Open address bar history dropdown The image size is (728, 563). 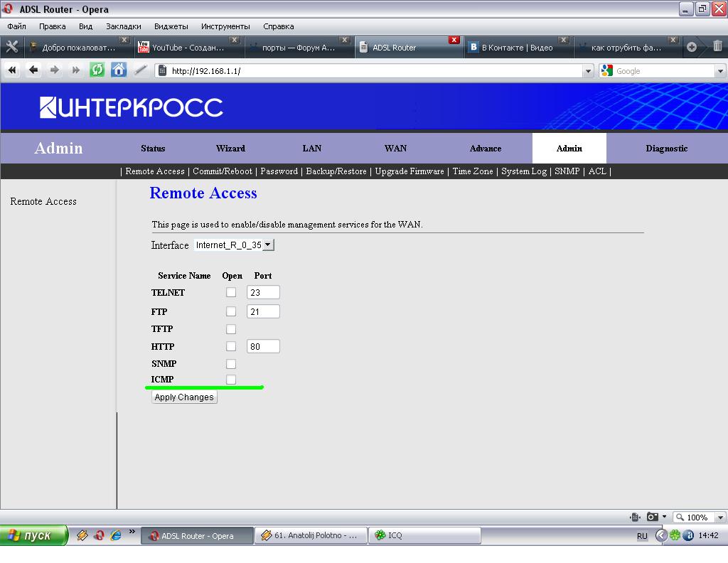click(x=588, y=71)
